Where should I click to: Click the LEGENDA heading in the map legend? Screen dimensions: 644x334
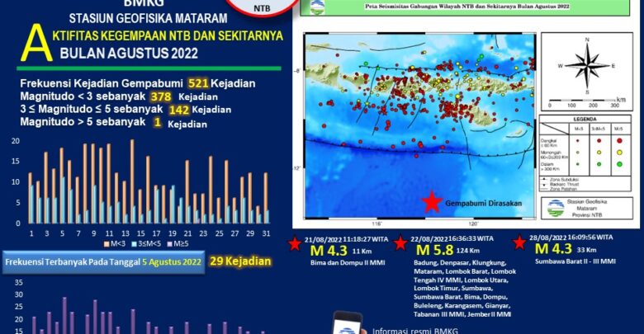click(585, 120)
